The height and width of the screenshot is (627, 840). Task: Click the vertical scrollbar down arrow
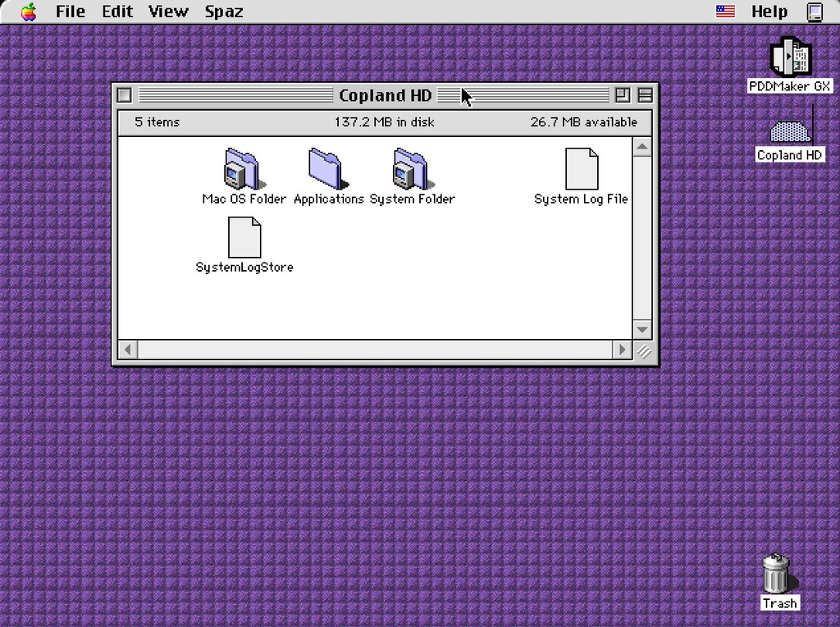[642, 329]
